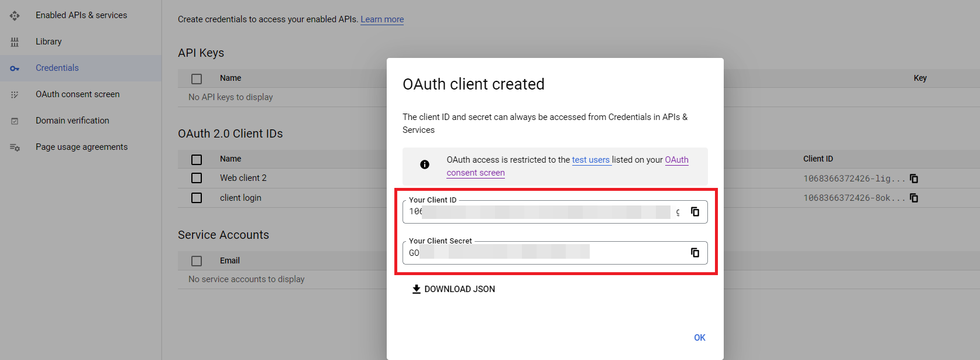980x360 pixels.
Task: Copy the Client ID in the dialog
Action: pos(695,212)
